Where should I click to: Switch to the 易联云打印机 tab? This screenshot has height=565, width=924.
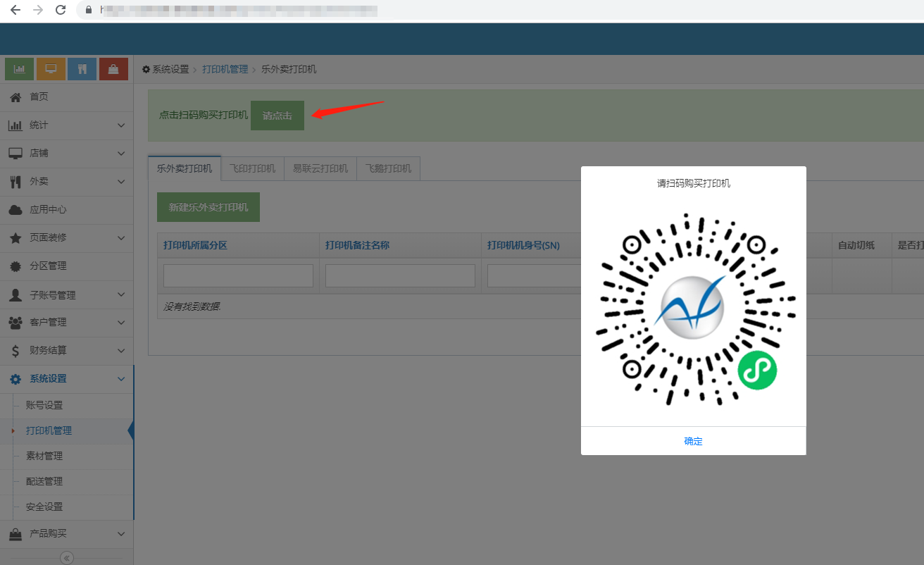pyautogui.click(x=320, y=168)
